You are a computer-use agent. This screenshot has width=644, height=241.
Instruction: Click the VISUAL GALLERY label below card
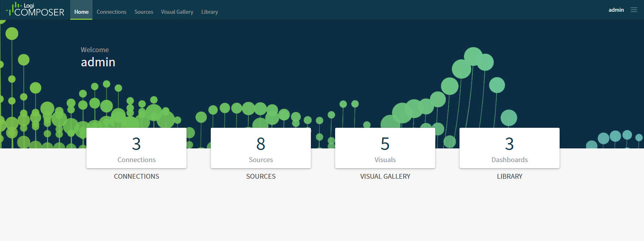click(385, 176)
